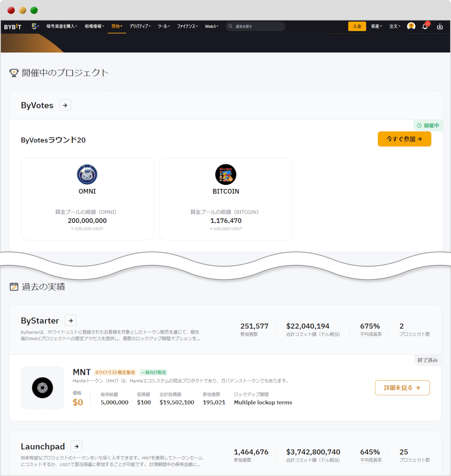The height and width of the screenshot is (476, 451).
Task: Click the calendar icon beside 過去の実績
Action: click(14, 287)
